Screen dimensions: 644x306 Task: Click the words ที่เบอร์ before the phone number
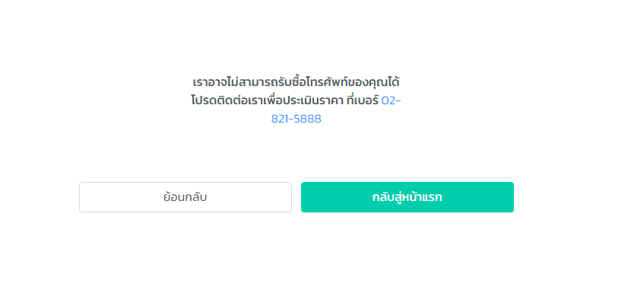361,100
